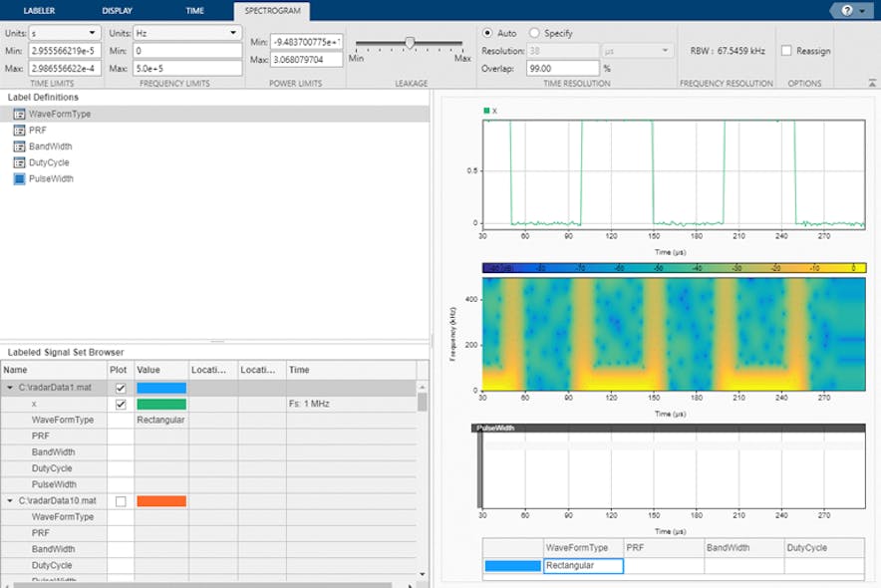Viewport: 881px width, 588px height.
Task: Click the Leakage slider handle
Action: pos(410,42)
